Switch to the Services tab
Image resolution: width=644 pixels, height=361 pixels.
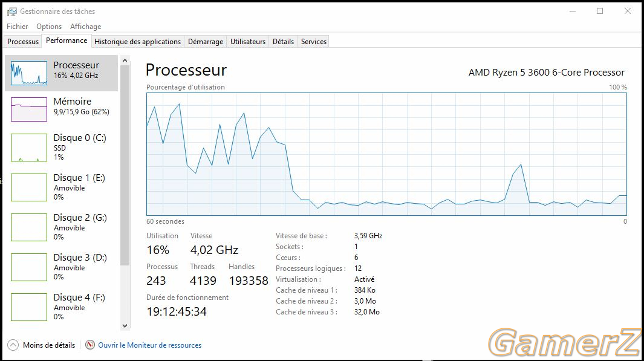pos(313,42)
